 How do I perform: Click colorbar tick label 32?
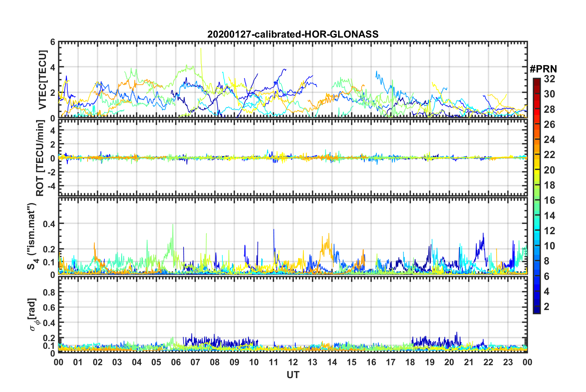[x=549, y=79]
